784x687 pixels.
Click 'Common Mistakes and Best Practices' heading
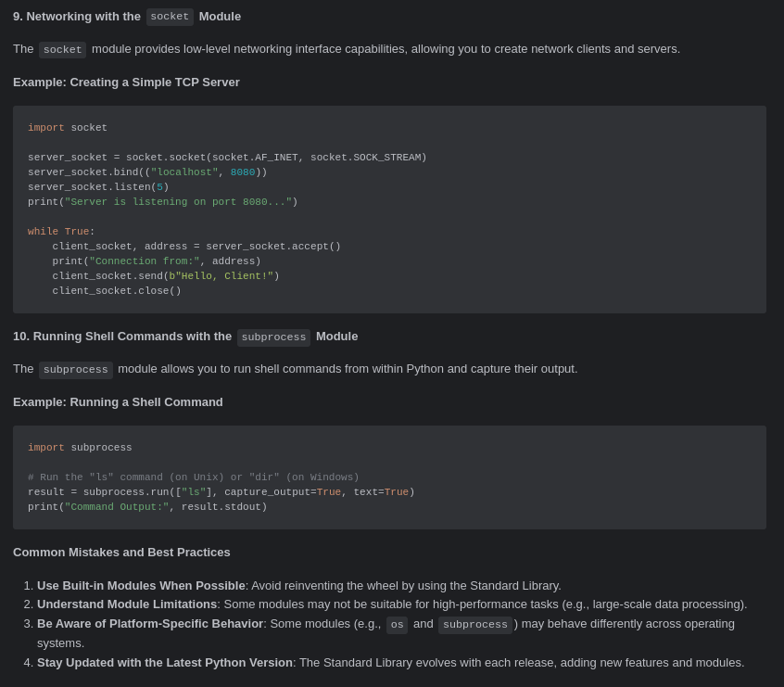point(121,552)
